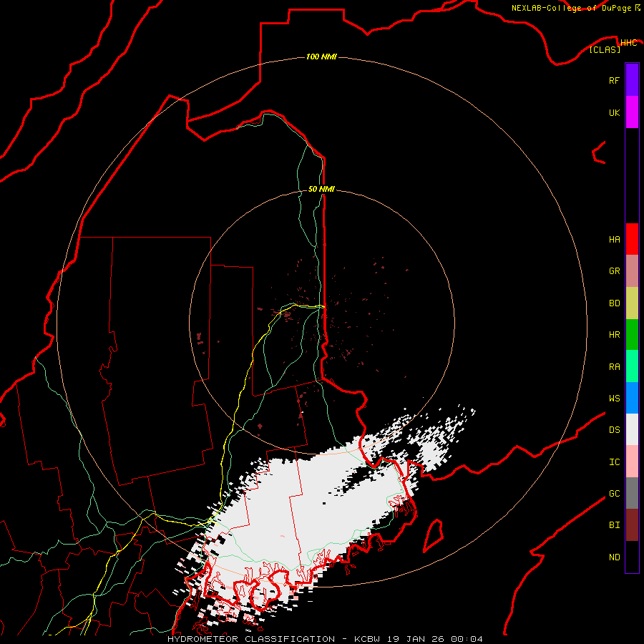Viewport: 644px width, 644px height.
Task: Click the HR dark green legend swatch
Action: (x=632, y=335)
